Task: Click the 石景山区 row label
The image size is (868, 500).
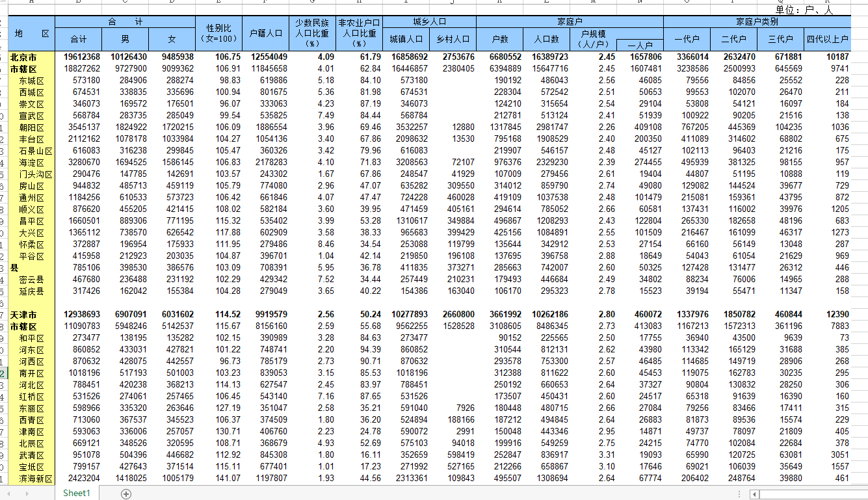Action: [36, 151]
